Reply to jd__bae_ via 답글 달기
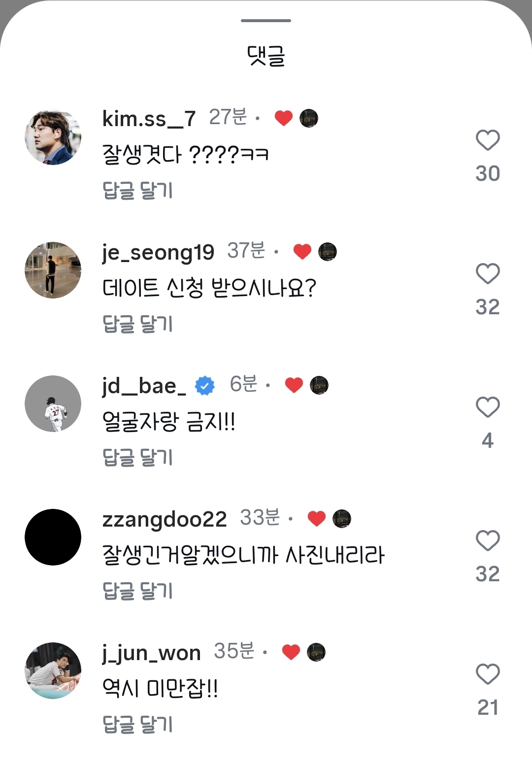This screenshot has height=767, width=532. click(x=137, y=457)
